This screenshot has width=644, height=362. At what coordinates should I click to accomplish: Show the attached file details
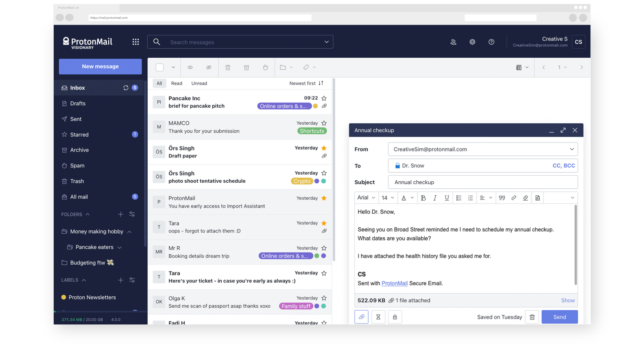[x=568, y=300]
